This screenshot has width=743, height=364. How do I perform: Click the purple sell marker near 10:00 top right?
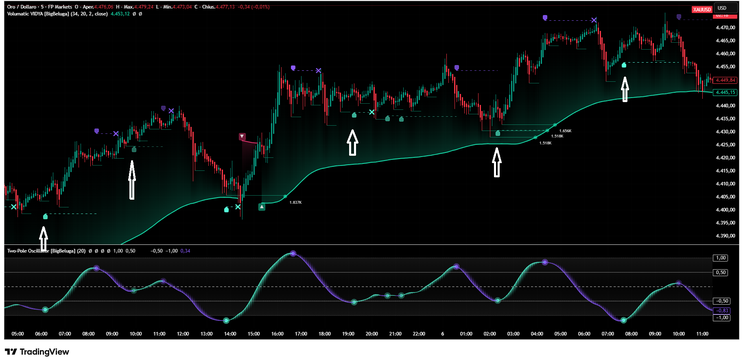point(679,17)
